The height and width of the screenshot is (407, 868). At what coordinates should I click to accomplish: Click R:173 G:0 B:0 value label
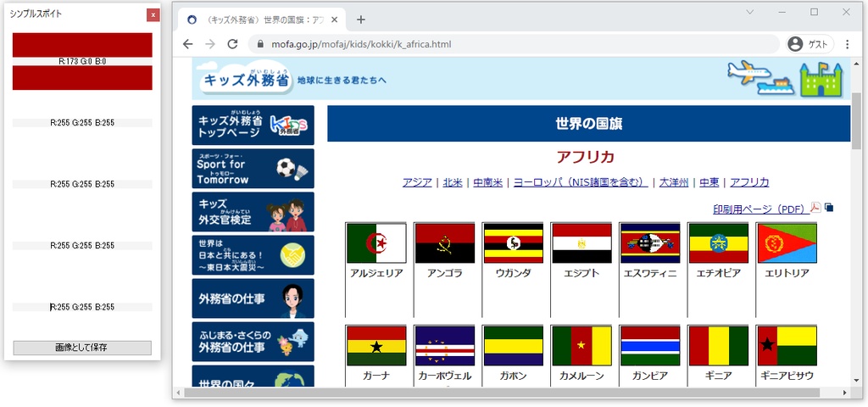82,61
